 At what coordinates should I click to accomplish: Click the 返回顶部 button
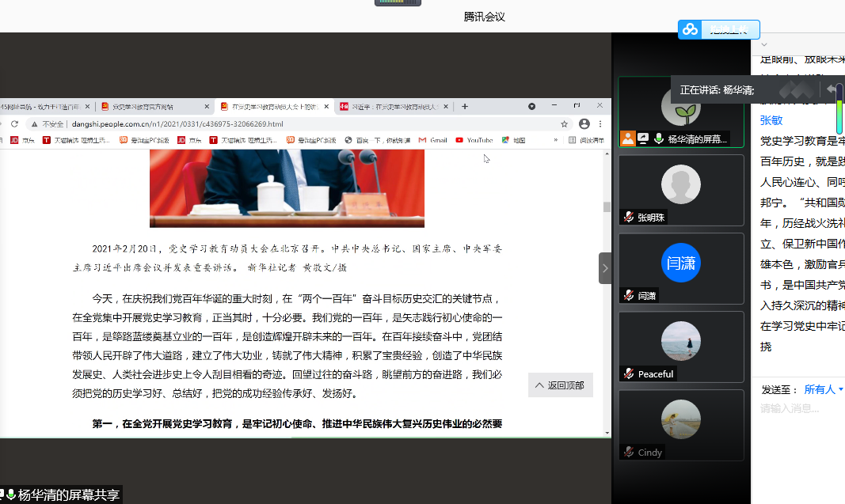coord(560,385)
